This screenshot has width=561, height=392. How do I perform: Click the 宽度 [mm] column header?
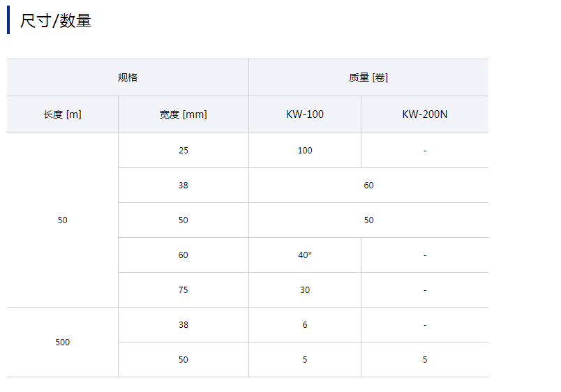[183, 114]
